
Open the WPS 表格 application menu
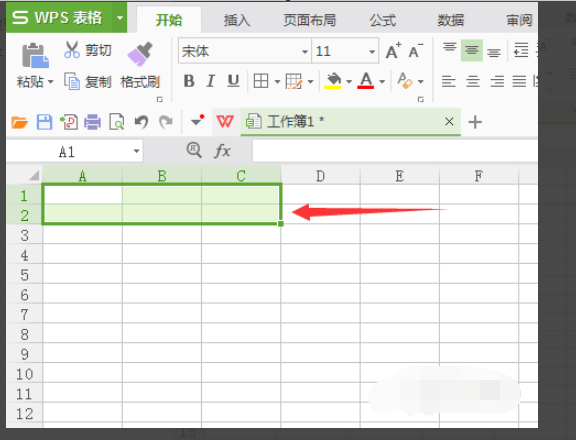(x=58, y=18)
